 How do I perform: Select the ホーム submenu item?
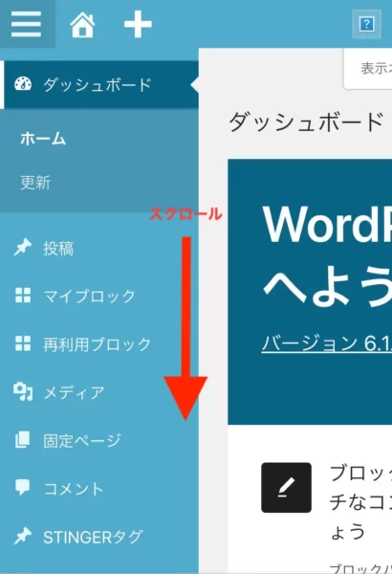pyautogui.click(x=43, y=139)
